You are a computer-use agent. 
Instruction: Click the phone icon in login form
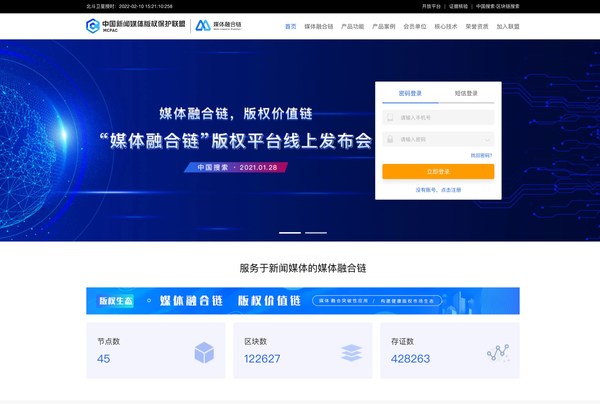click(390, 117)
